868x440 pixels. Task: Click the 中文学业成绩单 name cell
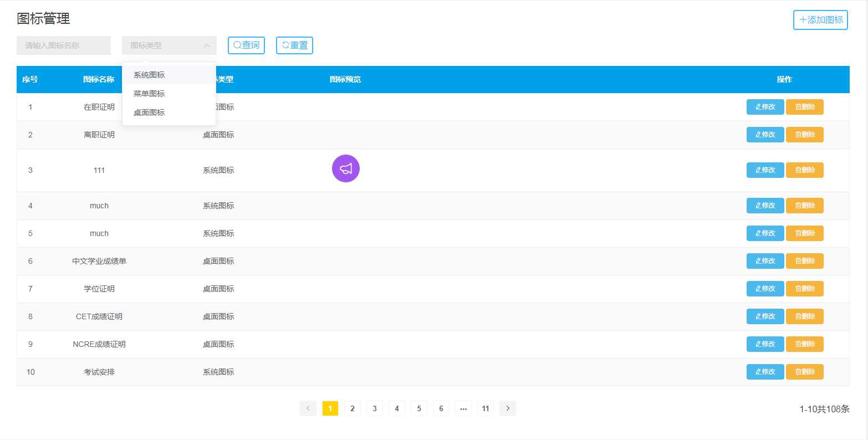pyautogui.click(x=99, y=261)
